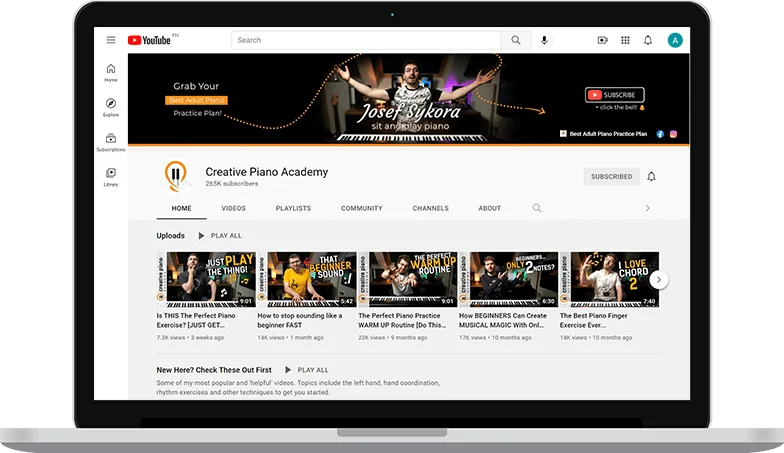This screenshot has height=453, width=784.
Task: Expand more tabs with right chevron
Action: (648, 208)
